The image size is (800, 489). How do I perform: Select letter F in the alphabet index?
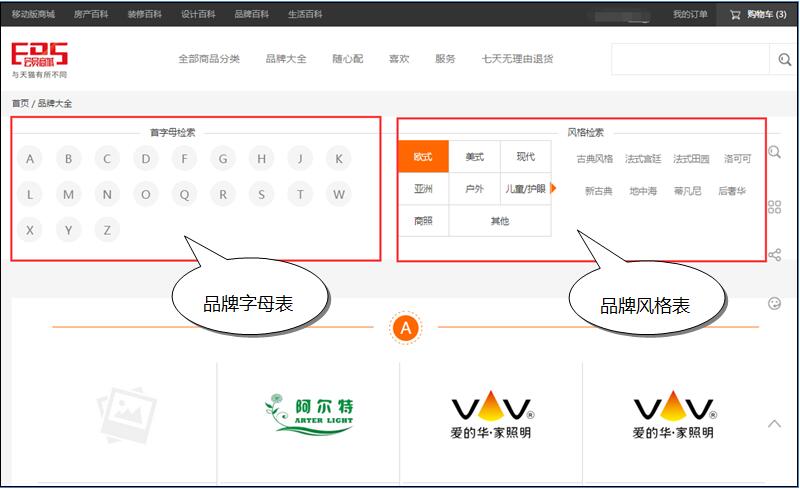pos(185,159)
